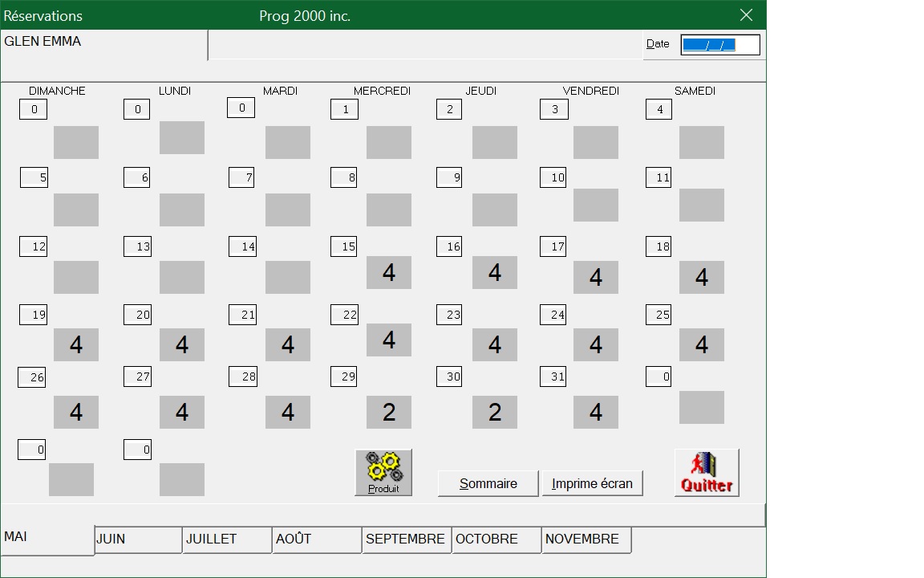Click the empty grey cell under day 12
Viewport: 924px width, 578px height.
coord(76,277)
